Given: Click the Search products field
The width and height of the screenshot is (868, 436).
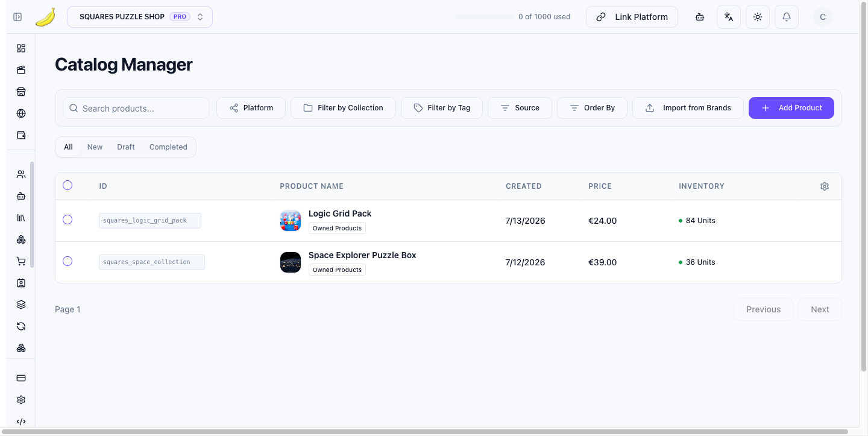Looking at the screenshot, I should [x=136, y=108].
